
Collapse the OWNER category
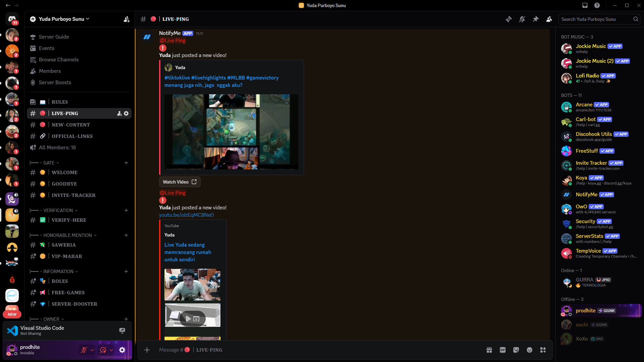pyautogui.click(x=47, y=319)
